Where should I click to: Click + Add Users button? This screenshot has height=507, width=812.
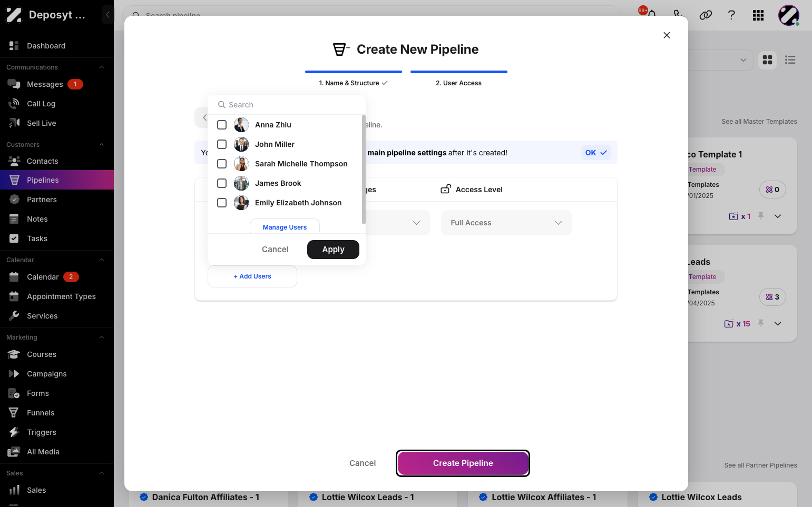[252, 276]
